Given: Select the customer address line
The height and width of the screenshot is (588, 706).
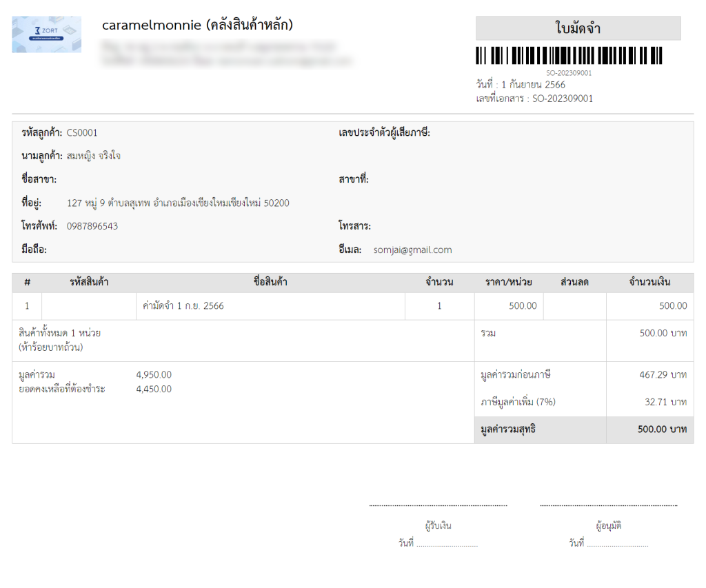Looking at the screenshot, I should pyautogui.click(x=178, y=203).
